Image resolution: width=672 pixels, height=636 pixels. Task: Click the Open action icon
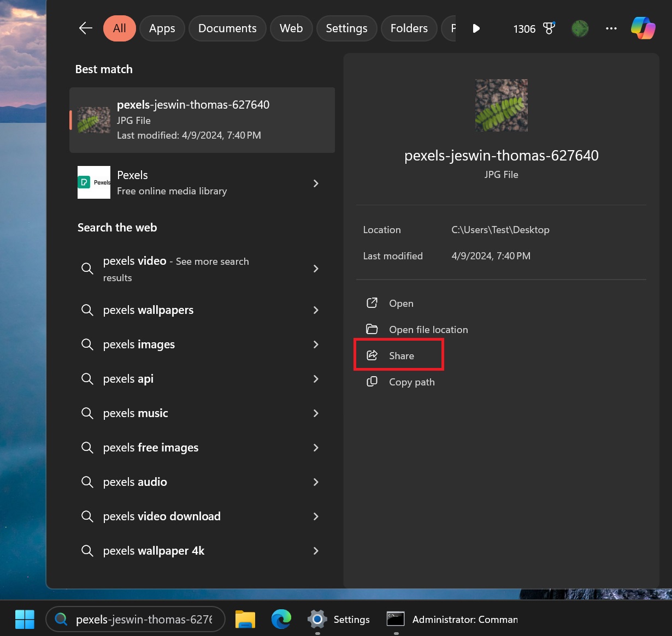372,303
